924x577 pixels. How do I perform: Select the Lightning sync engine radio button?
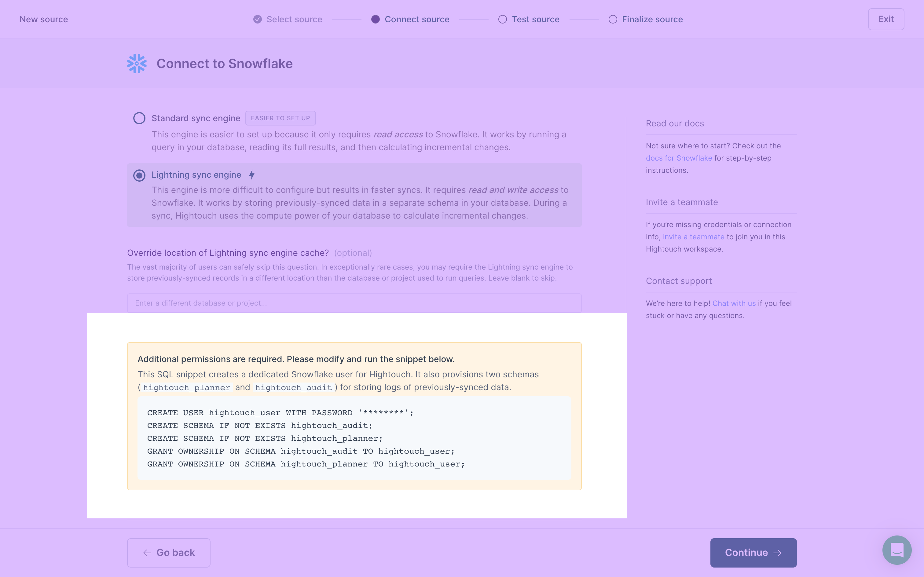[139, 175]
